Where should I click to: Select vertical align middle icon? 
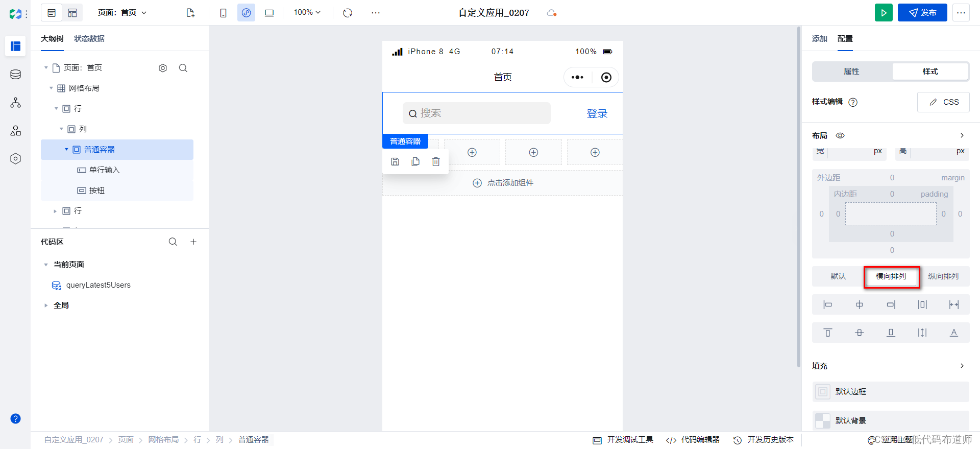tap(860, 333)
